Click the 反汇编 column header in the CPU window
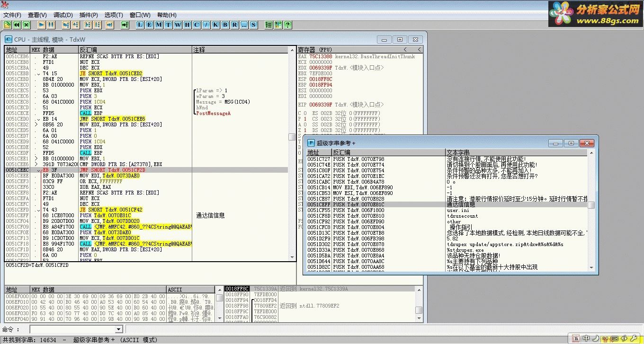 135,50
